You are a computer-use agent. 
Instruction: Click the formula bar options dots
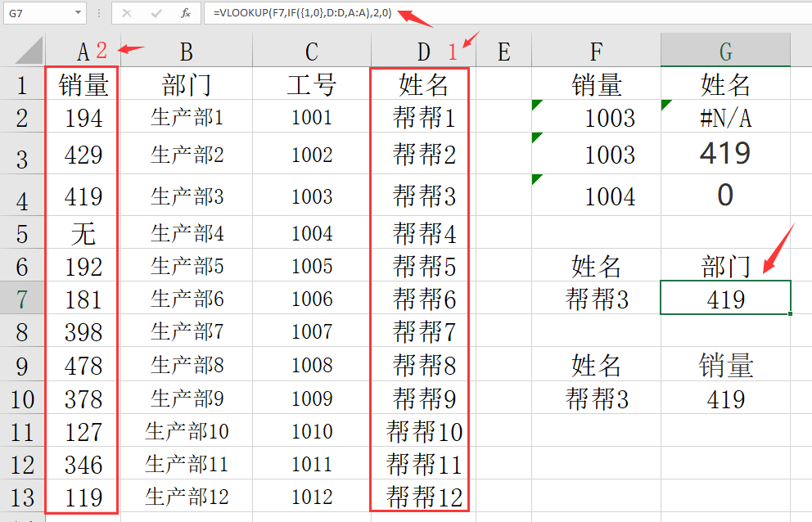(98, 13)
